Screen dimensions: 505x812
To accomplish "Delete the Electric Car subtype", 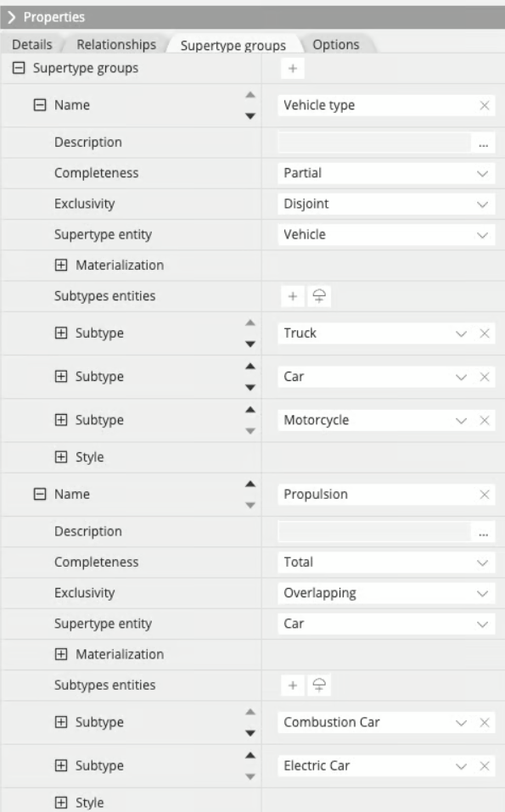I will 485,766.
